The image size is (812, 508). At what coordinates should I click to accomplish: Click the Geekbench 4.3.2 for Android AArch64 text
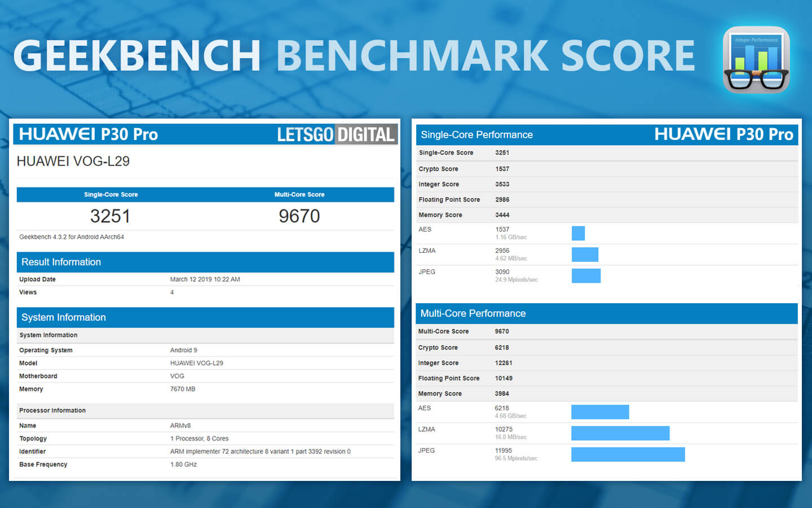pyautogui.click(x=72, y=237)
